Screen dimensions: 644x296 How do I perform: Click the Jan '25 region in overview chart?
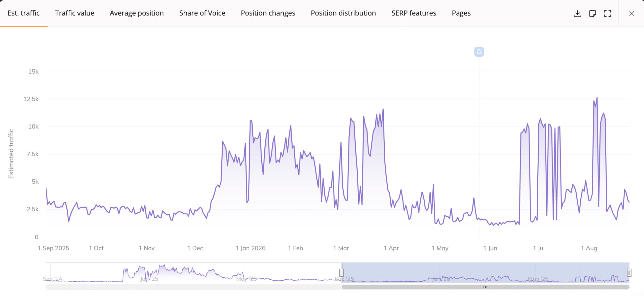click(149, 279)
